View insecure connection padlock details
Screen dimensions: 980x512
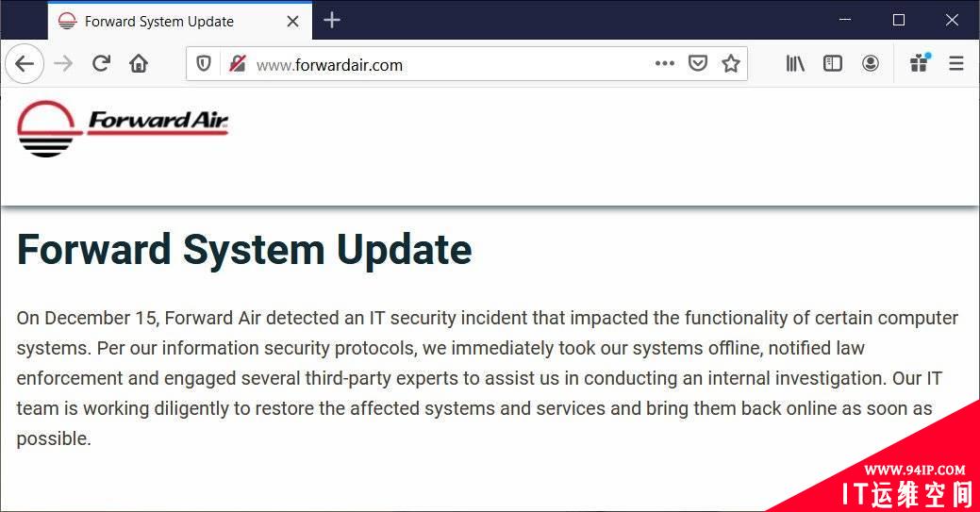238,64
